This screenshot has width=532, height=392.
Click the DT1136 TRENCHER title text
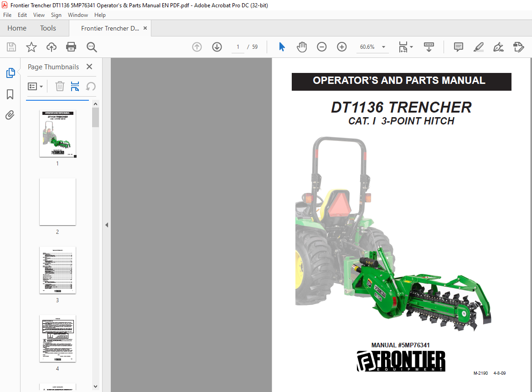tap(401, 107)
